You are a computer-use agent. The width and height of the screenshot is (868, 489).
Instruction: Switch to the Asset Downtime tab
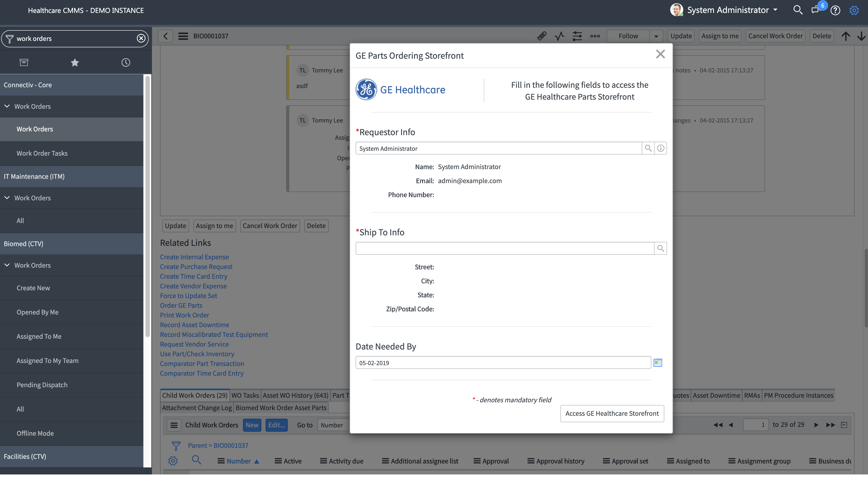[716, 395]
